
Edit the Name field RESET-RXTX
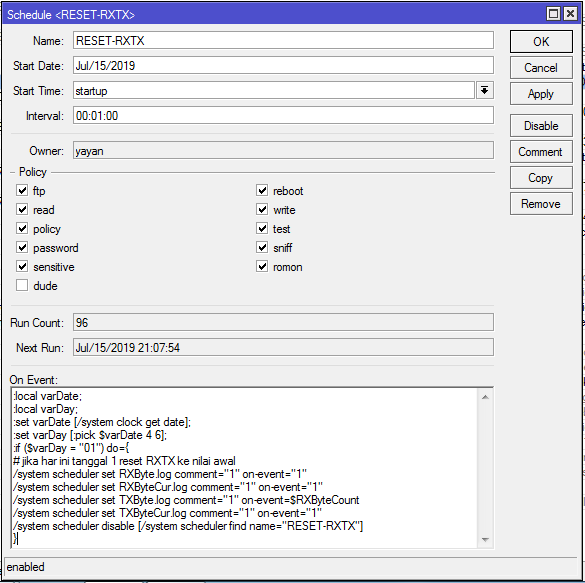tap(283, 40)
